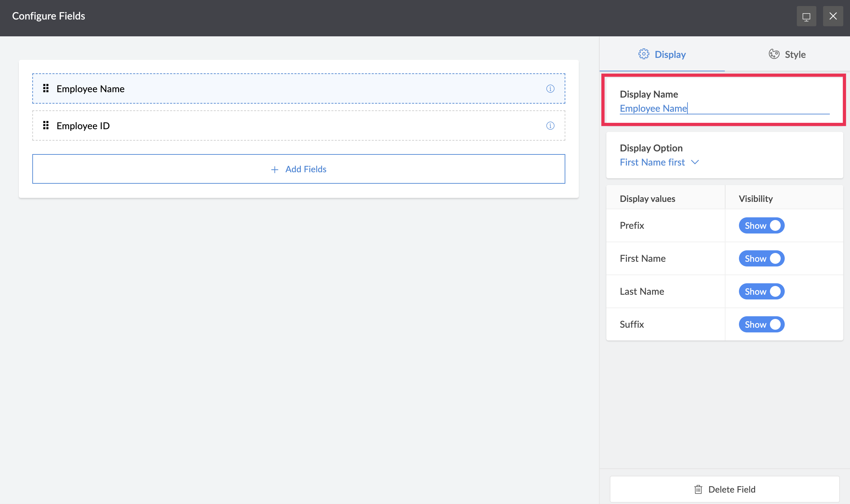Click the Employee Name drag handle icon
The width and height of the screenshot is (850, 504).
[x=46, y=88]
